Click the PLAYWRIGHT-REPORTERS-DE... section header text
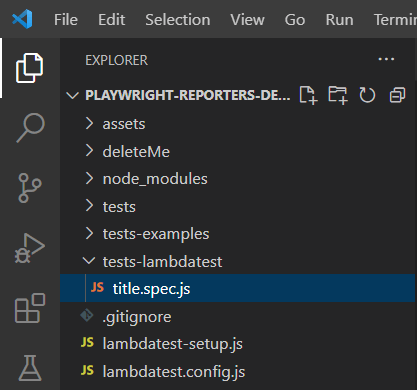The height and width of the screenshot is (390, 417). coord(188,95)
